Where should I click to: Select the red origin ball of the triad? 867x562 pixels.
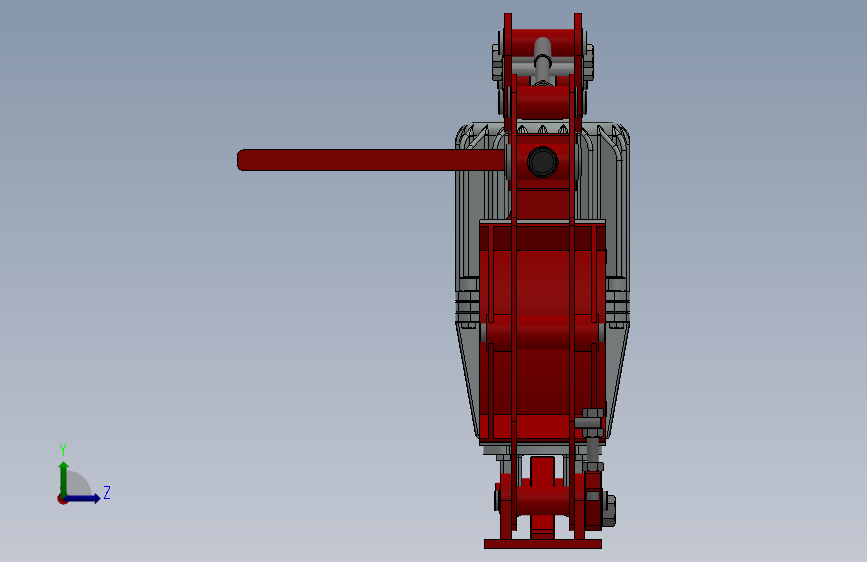[62, 499]
